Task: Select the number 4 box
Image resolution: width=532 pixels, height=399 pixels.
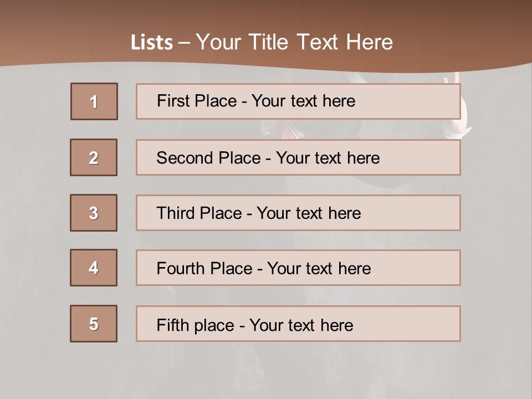Action: (x=94, y=268)
